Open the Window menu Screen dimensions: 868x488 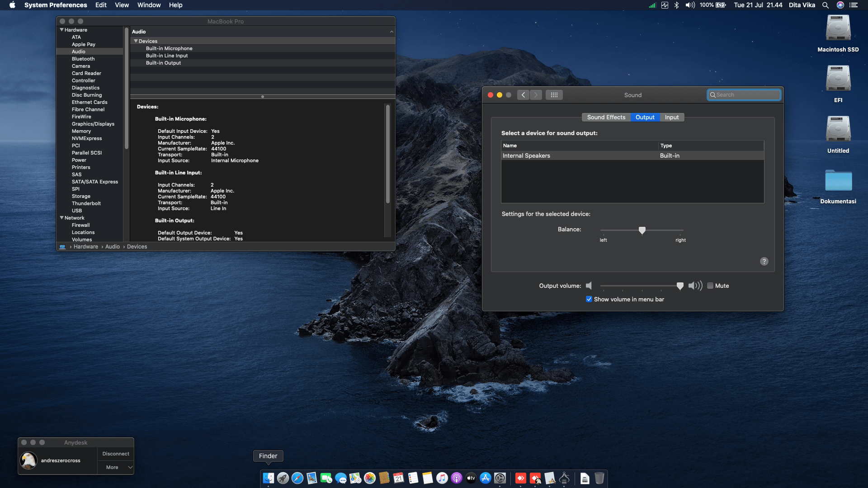149,5
